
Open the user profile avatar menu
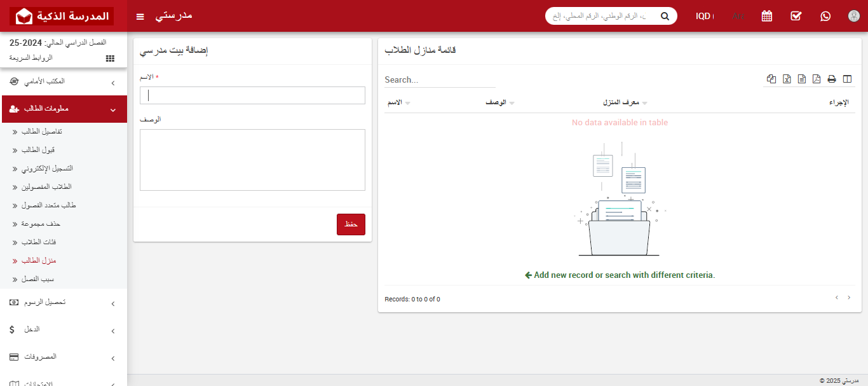click(853, 16)
